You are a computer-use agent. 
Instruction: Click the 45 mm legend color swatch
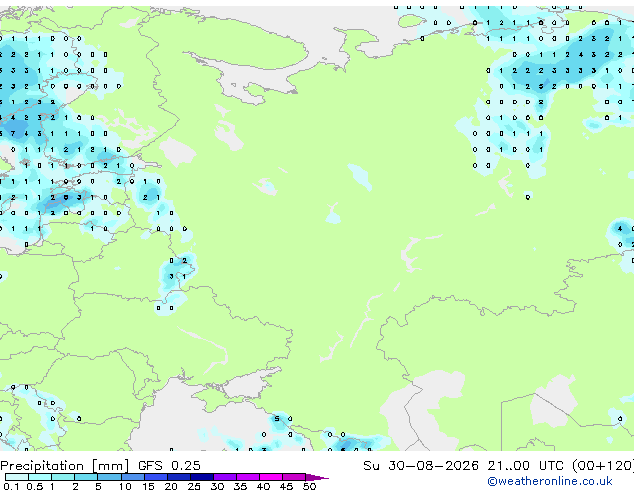pos(294,477)
